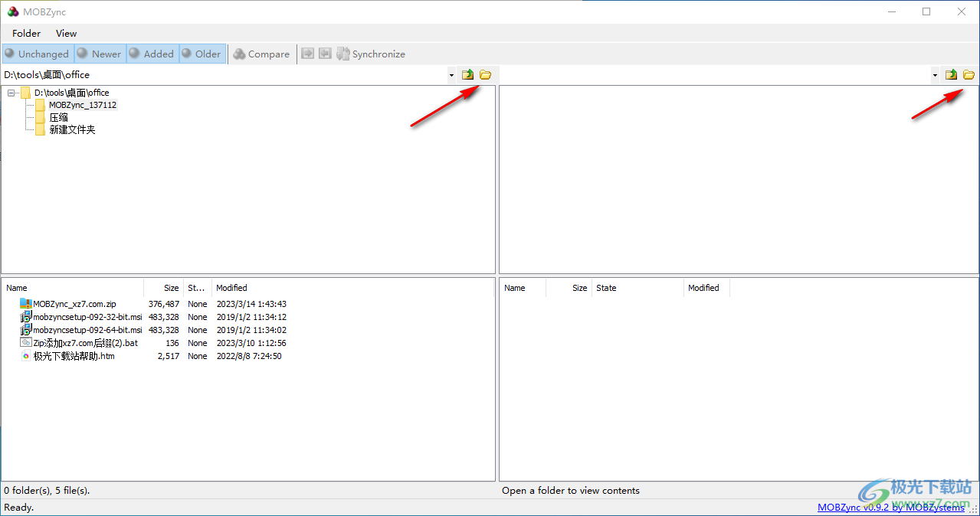The height and width of the screenshot is (516, 980).
Task: Open left path dropdown arrow
Action: [x=451, y=75]
